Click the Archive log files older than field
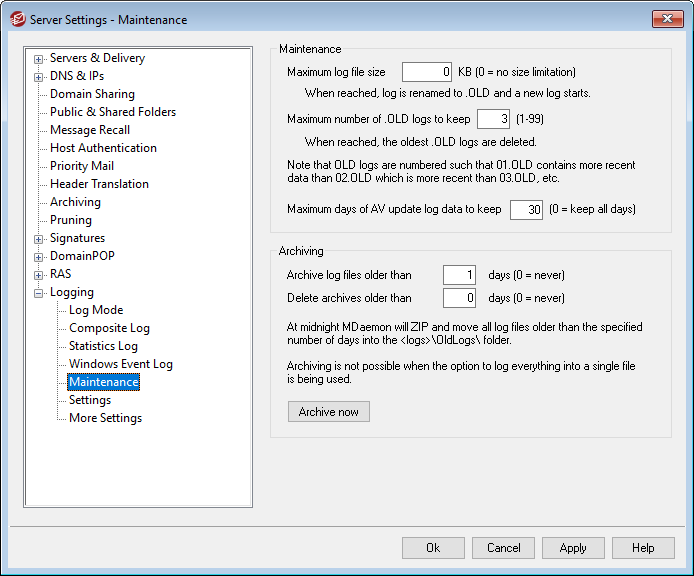This screenshot has height=576, width=694. (x=458, y=275)
